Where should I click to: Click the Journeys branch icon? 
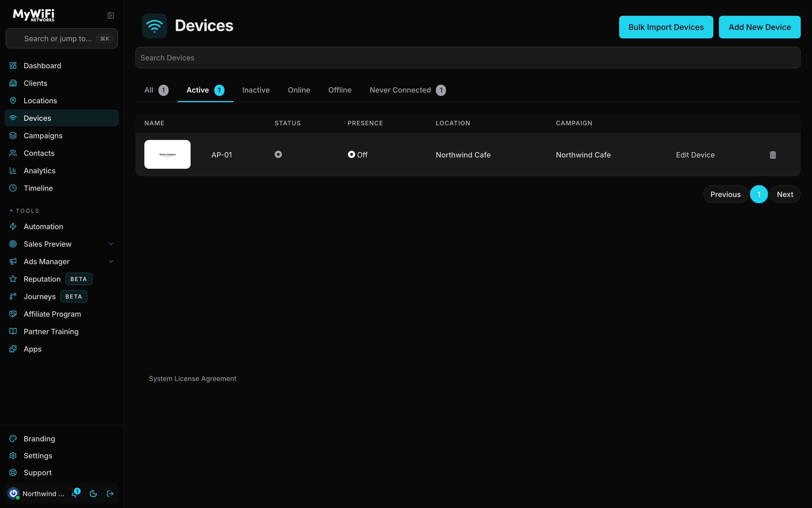click(x=13, y=296)
